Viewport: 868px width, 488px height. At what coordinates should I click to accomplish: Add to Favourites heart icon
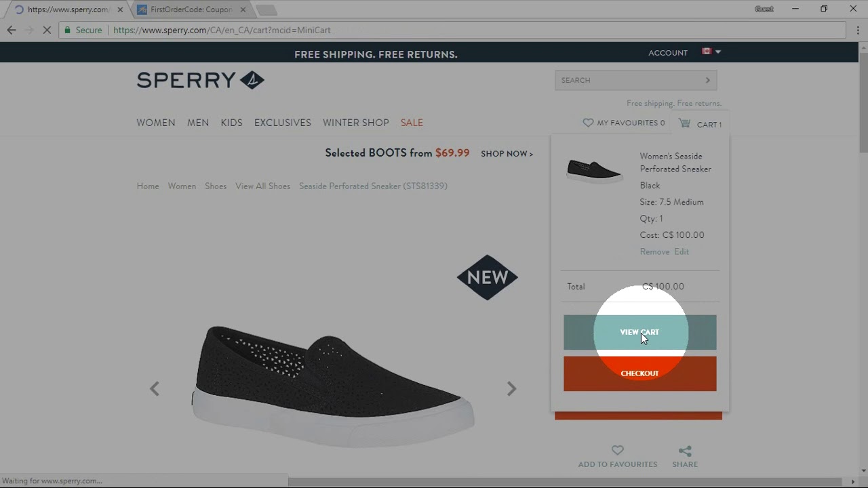[617, 451]
